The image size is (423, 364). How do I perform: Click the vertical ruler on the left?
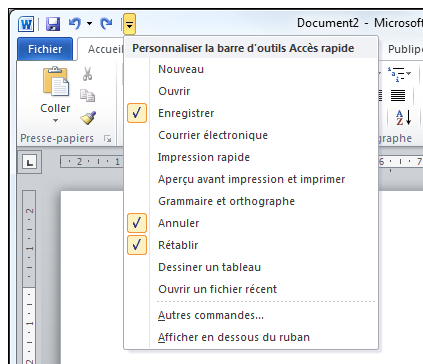click(29, 277)
